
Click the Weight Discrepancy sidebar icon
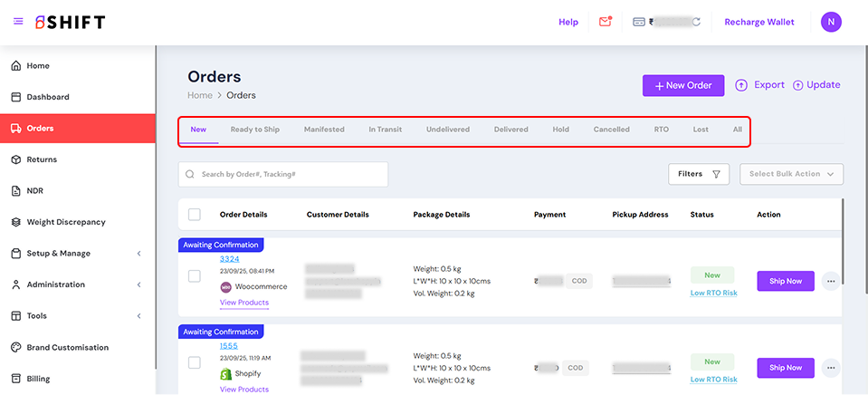15,222
